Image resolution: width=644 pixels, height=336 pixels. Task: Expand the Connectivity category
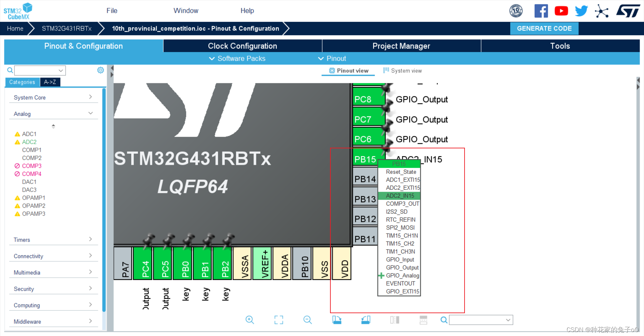(53, 256)
